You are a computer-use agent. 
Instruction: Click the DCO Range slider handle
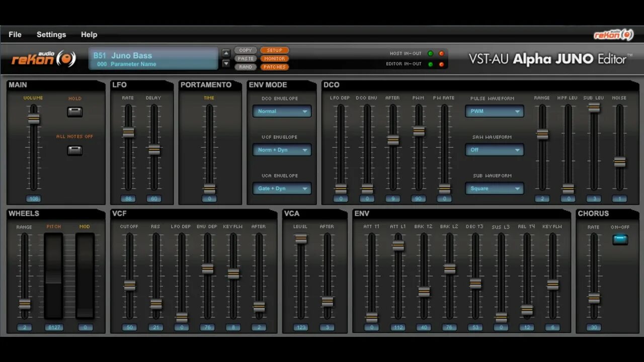[542, 134]
